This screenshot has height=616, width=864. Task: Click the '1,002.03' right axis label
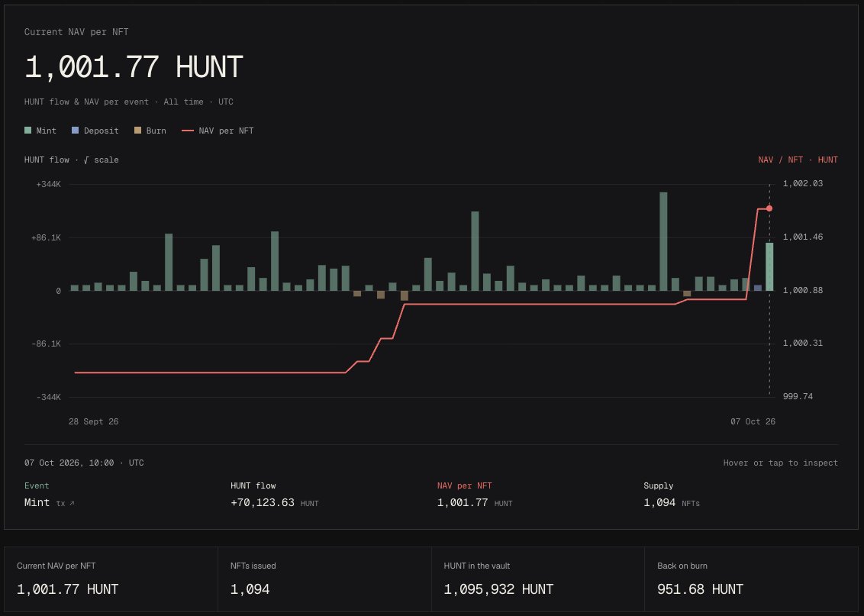click(803, 183)
